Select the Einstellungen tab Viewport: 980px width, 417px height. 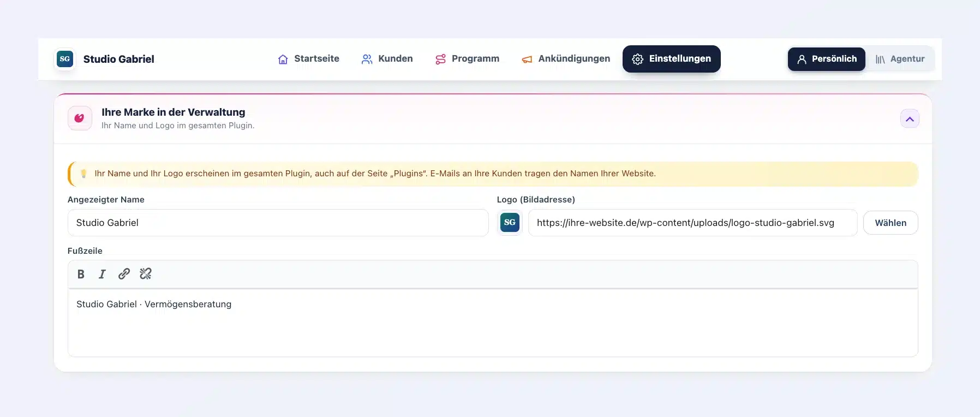(672, 59)
